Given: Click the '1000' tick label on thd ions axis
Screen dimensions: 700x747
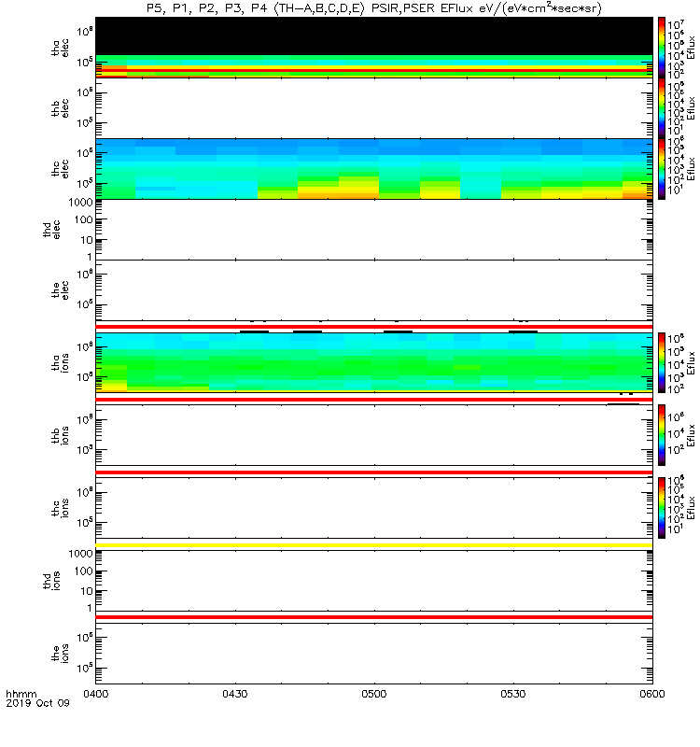Looking at the screenshot, I should [x=80, y=554].
